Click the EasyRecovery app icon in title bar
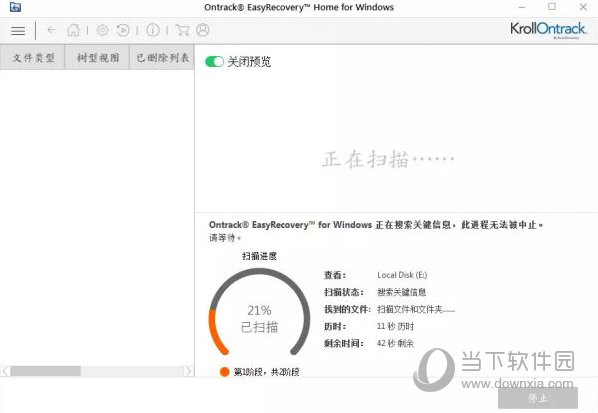Image resolution: width=598 pixels, height=413 pixels. (x=15, y=7)
